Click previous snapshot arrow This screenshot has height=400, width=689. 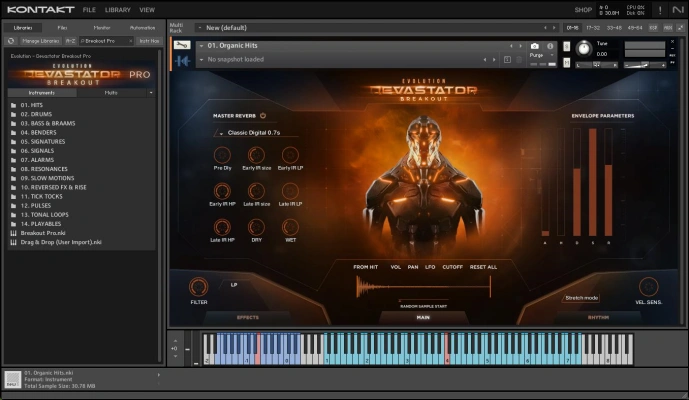[485, 60]
